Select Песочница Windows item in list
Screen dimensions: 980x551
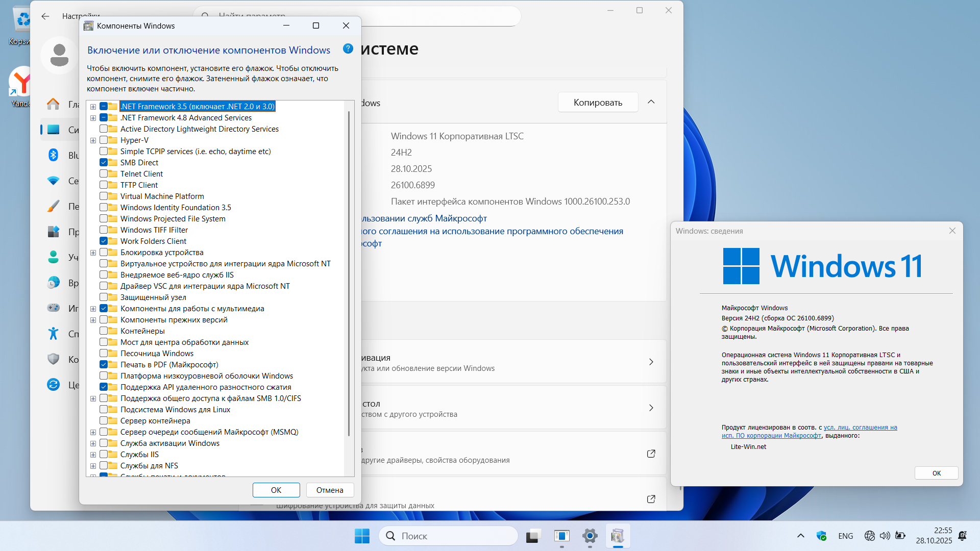[x=157, y=354]
